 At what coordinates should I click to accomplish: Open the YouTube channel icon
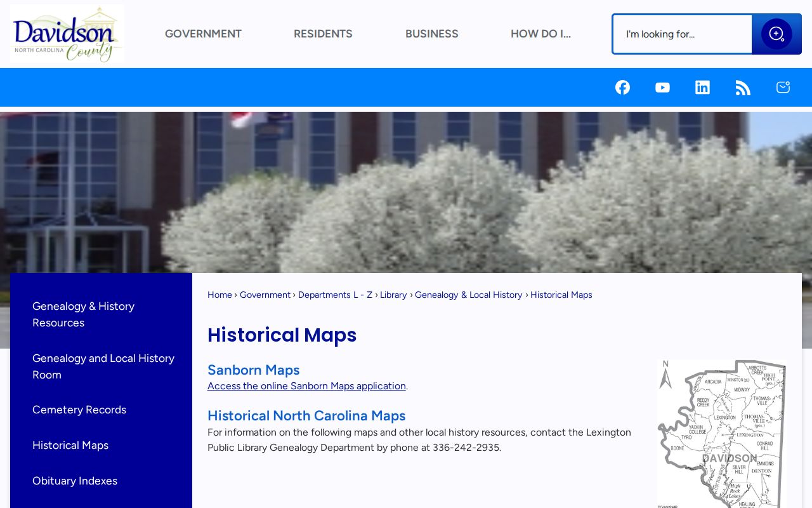[x=662, y=88]
